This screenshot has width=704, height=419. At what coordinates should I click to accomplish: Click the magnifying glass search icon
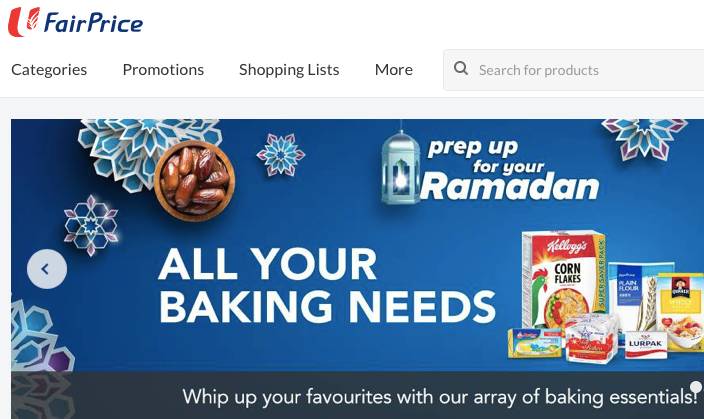461,69
